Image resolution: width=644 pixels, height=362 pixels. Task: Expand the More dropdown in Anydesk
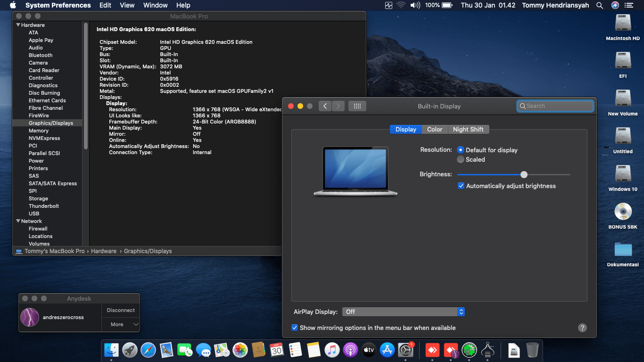(x=121, y=324)
